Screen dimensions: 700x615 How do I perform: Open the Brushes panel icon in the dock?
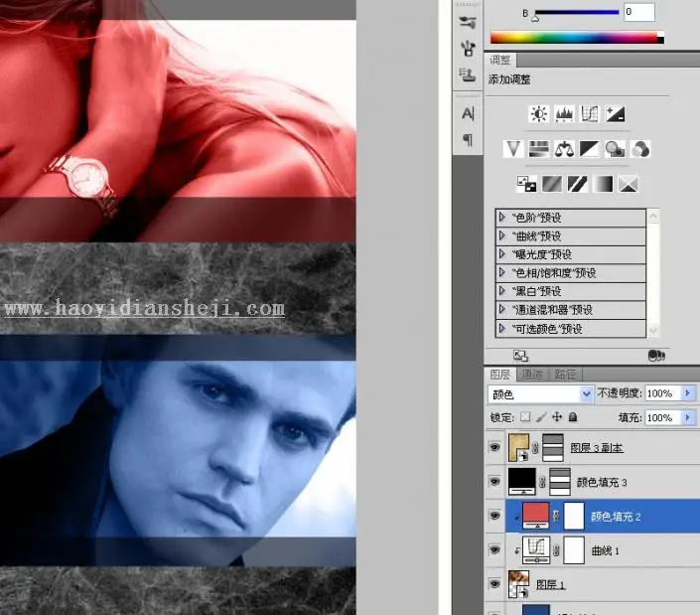(468, 49)
